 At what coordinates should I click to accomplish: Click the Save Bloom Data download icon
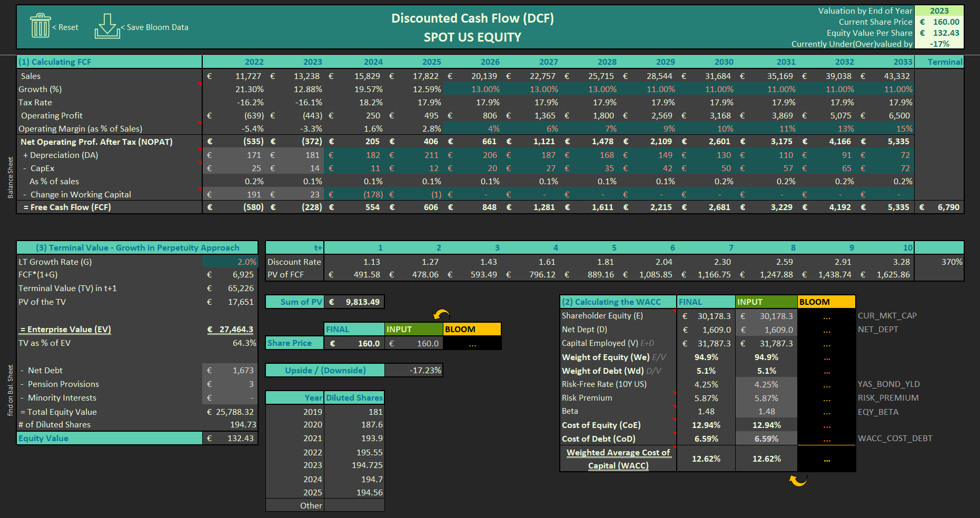[107, 26]
